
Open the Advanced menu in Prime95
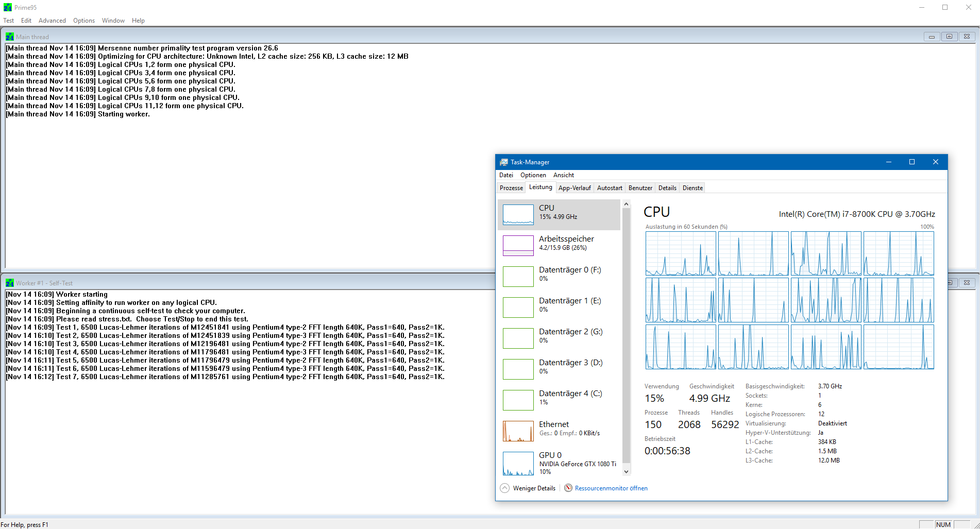[52, 21]
